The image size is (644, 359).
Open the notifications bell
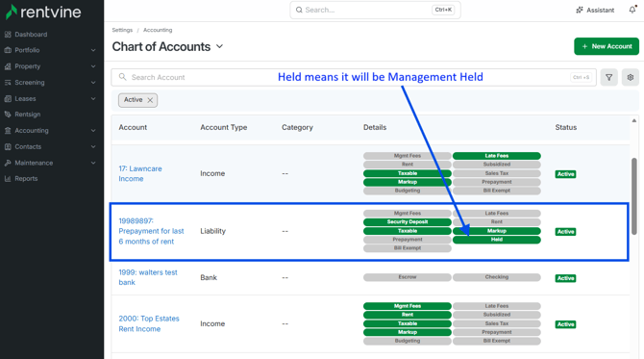(632, 10)
